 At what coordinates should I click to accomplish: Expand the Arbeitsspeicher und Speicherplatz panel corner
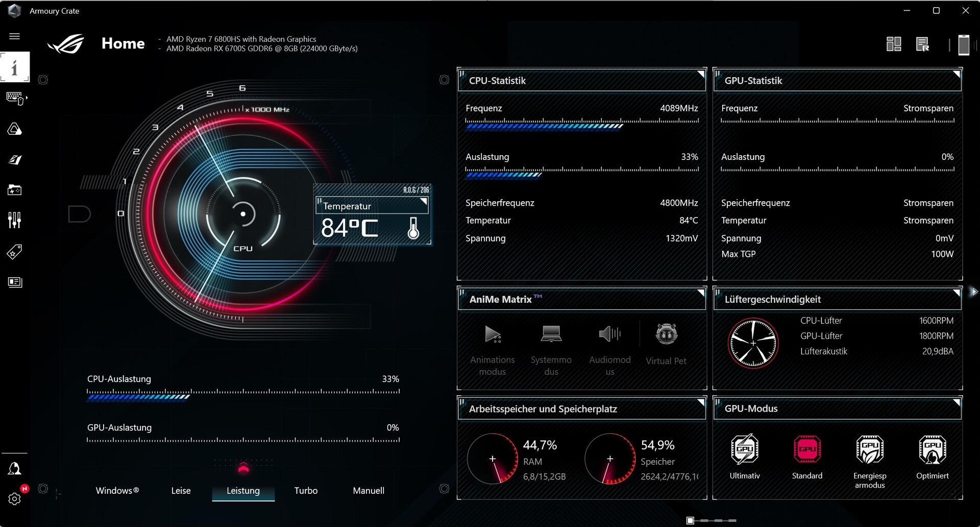coord(701,402)
